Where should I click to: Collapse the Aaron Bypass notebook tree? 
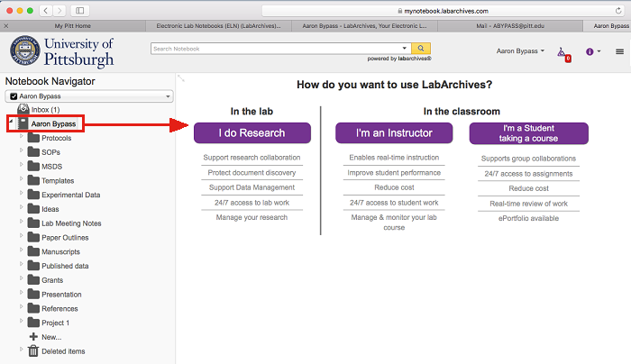coord(11,121)
